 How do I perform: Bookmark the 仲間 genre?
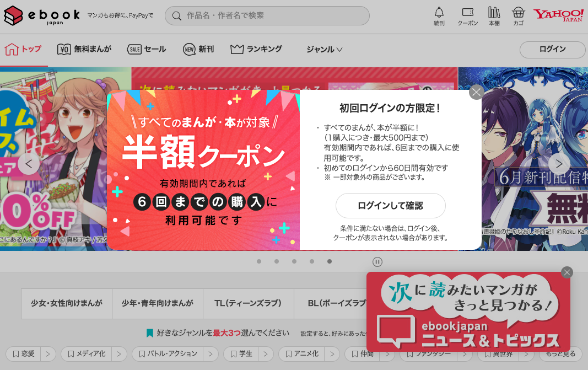click(x=362, y=354)
